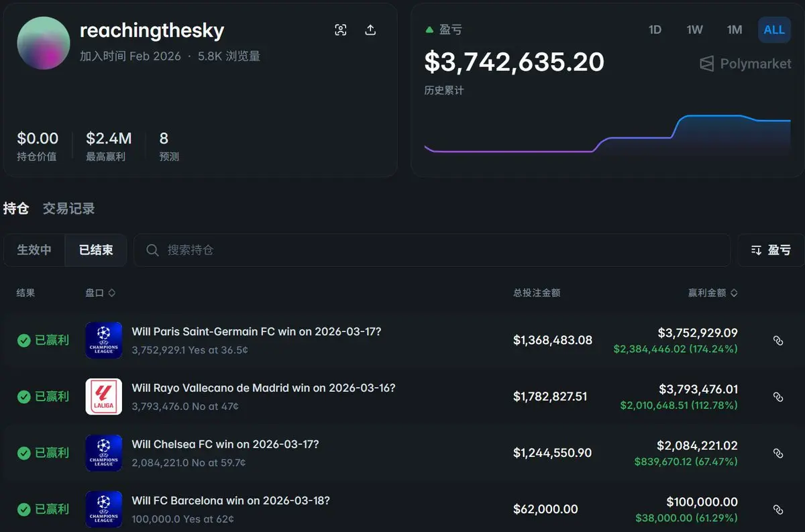805x532 pixels.
Task: Click the green check on FC Barcelona row
Action: pyautogui.click(x=24, y=509)
